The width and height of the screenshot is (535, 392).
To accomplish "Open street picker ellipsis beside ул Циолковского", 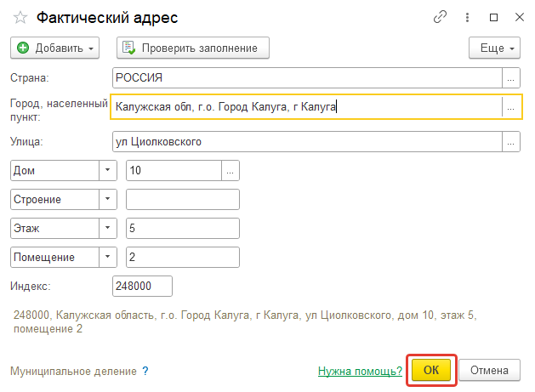I will click(511, 142).
